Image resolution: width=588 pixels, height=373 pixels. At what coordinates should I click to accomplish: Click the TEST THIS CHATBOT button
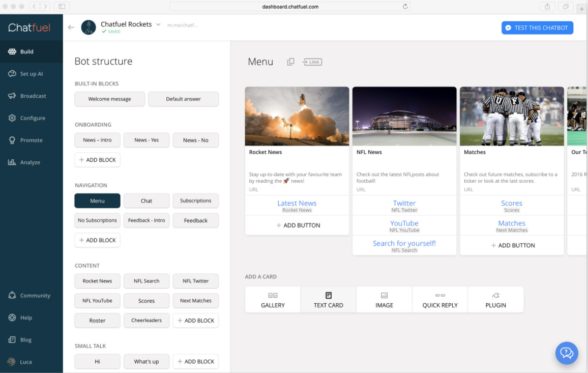click(x=537, y=28)
